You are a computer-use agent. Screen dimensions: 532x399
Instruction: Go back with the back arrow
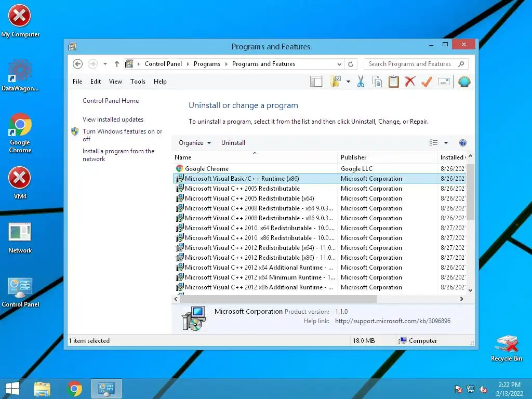coord(78,64)
